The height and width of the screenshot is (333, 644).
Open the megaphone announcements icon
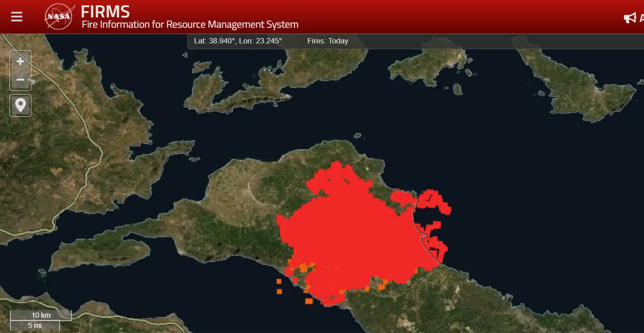[630, 18]
